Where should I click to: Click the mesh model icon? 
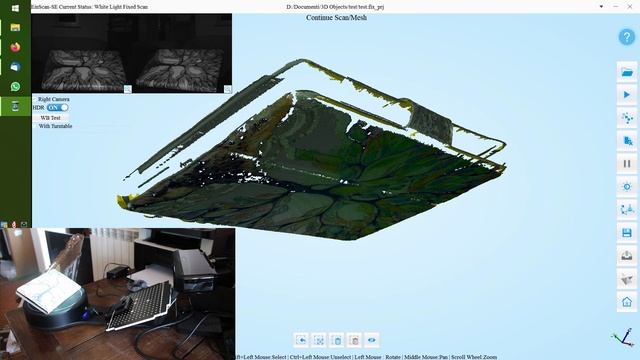[x=627, y=210]
